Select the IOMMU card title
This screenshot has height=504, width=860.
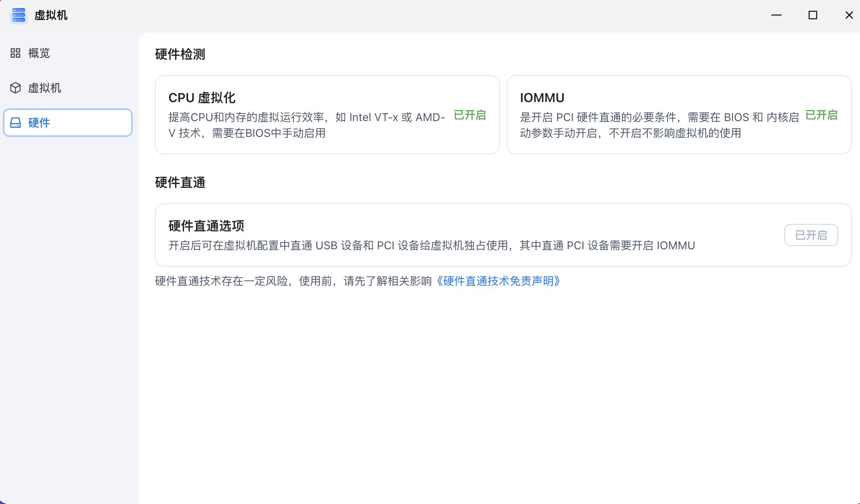click(x=542, y=98)
